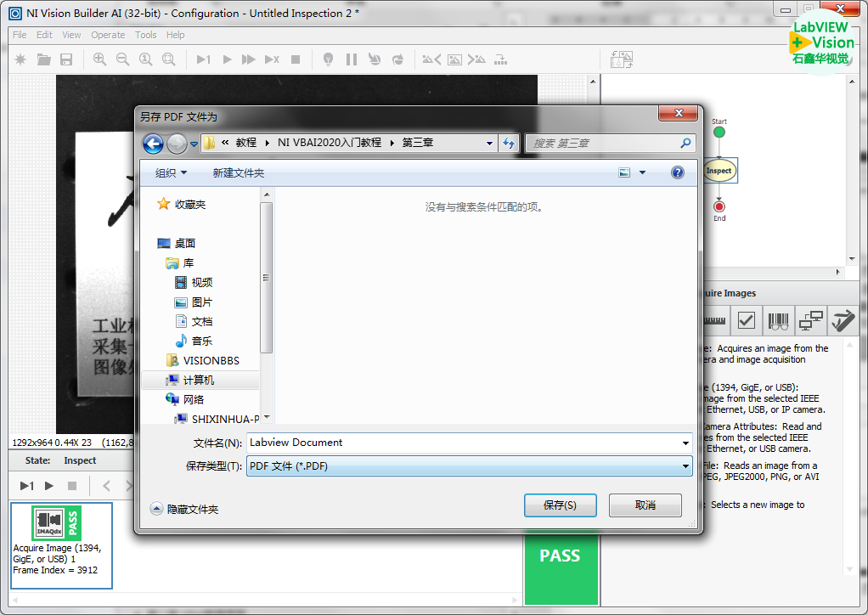The width and height of the screenshot is (868, 615).
Task: Click the 保存(S) save button
Action: click(x=560, y=505)
